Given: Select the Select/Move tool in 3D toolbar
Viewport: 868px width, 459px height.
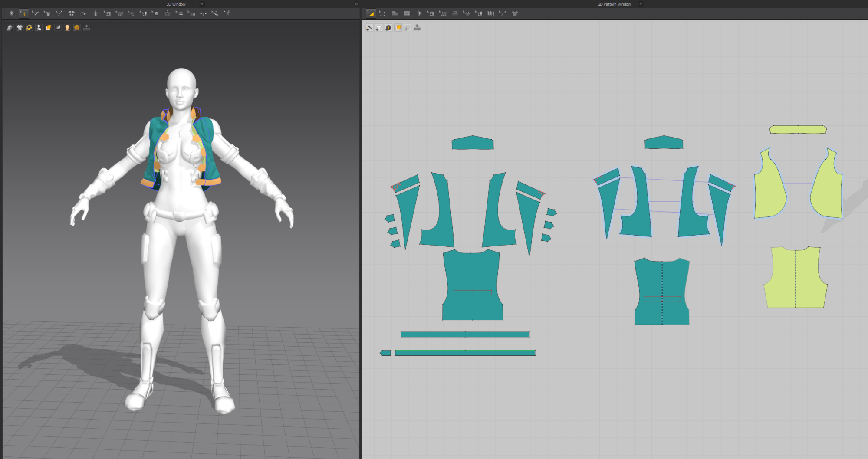Looking at the screenshot, I should click(24, 14).
